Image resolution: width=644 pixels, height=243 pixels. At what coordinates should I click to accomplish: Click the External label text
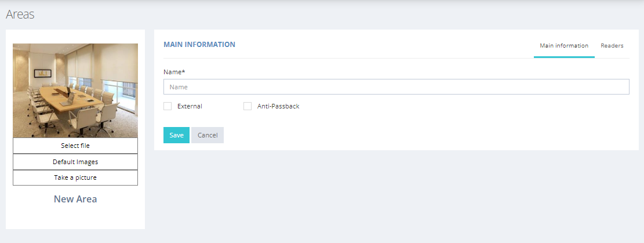pos(190,106)
